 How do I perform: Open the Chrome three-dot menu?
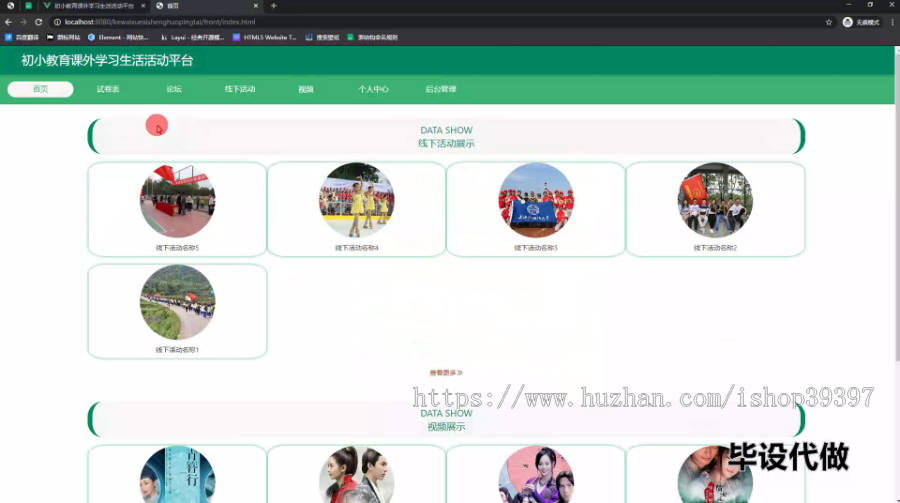click(x=892, y=22)
